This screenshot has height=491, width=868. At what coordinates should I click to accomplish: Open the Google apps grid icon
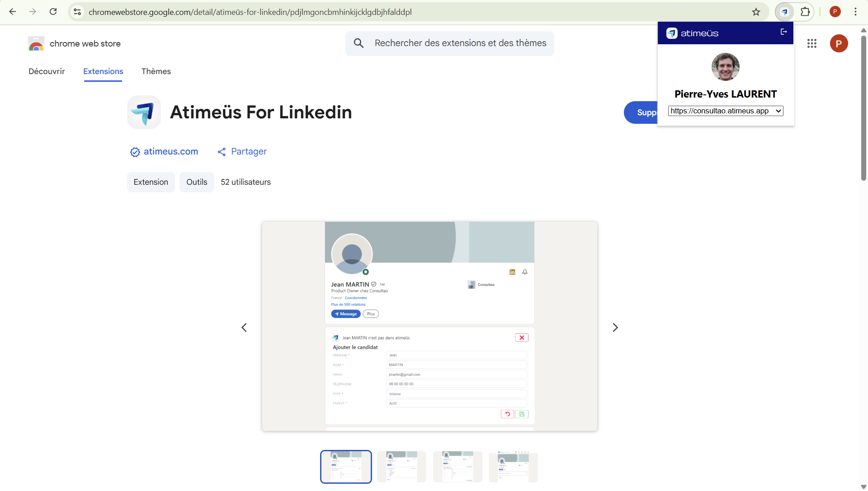coord(811,43)
